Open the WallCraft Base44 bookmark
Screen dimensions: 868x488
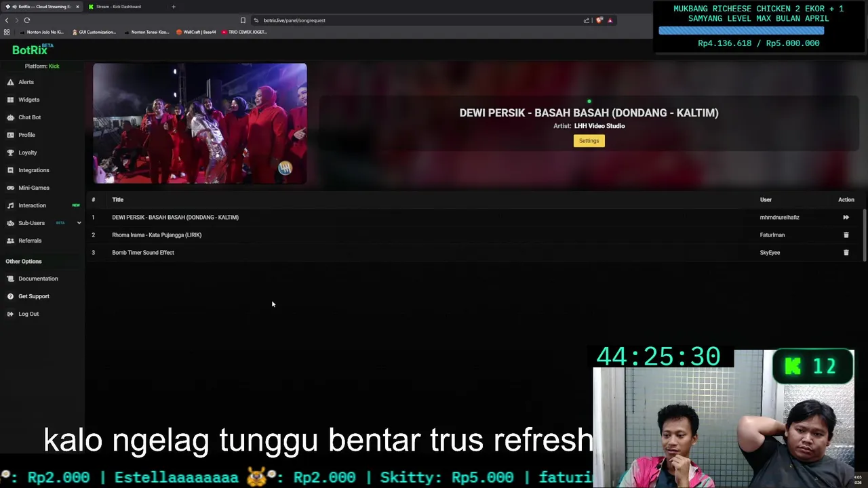pyautogui.click(x=197, y=32)
